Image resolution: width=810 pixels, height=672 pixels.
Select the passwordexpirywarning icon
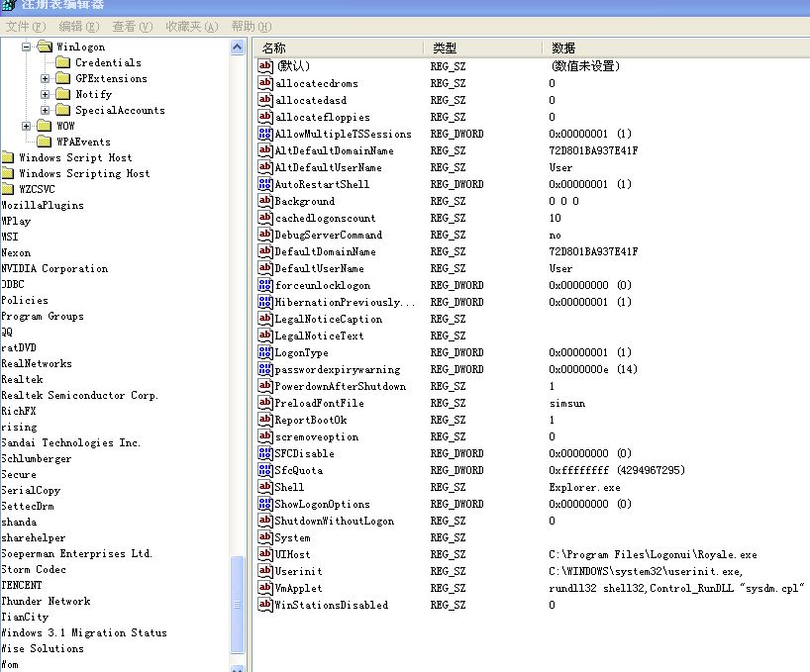[265, 369]
